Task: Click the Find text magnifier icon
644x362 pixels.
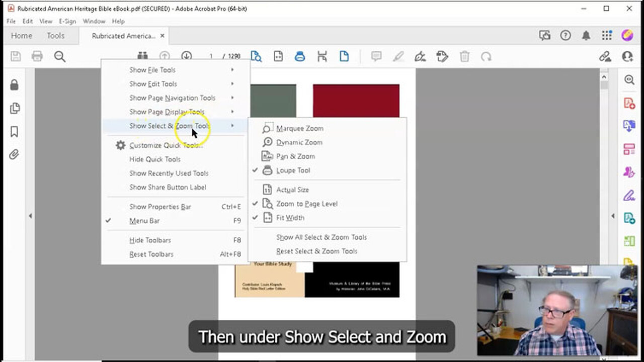Action: 60,56
